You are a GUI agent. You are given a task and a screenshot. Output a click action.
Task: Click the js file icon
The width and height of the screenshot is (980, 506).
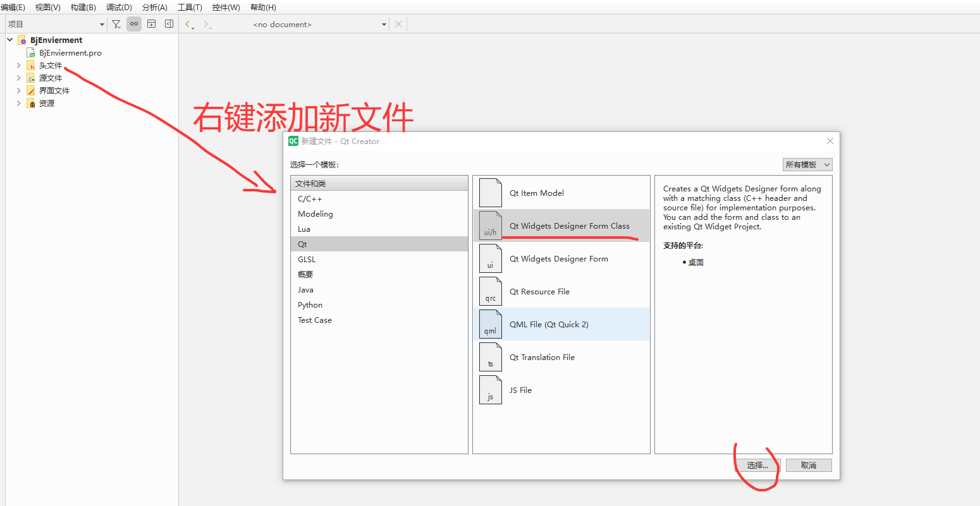[491, 390]
